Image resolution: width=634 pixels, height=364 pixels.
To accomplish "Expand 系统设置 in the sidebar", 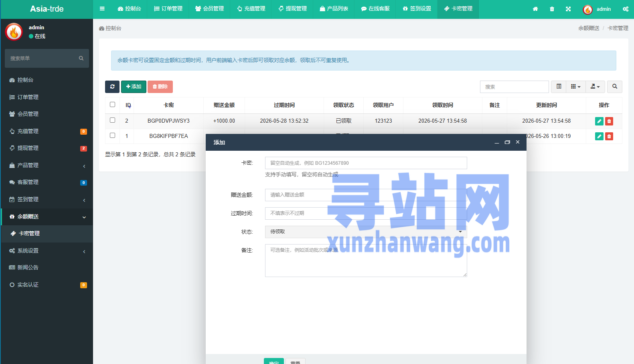I will click(x=47, y=251).
